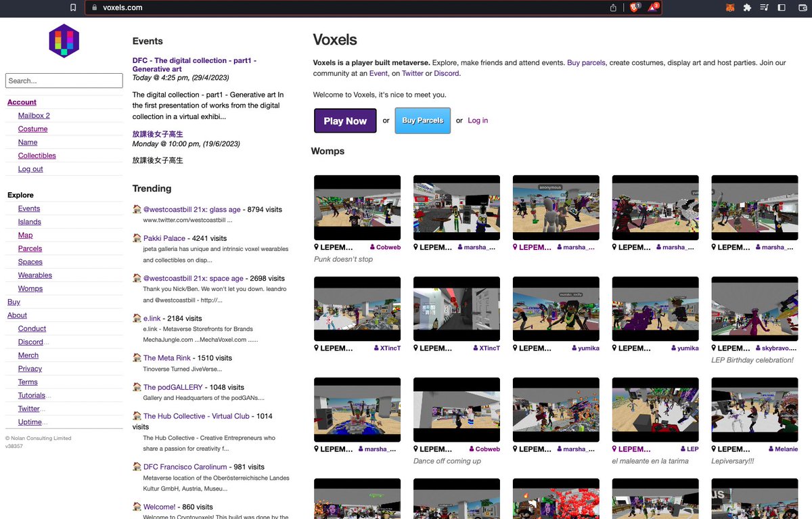
Task: Click user icon beside Cobweb on 'Punk doesn't stop'
Action: tap(373, 248)
